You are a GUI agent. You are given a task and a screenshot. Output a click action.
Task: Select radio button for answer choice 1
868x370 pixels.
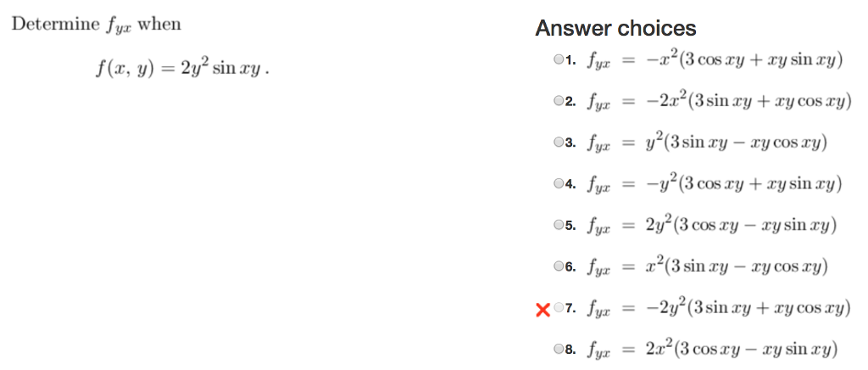click(x=559, y=59)
